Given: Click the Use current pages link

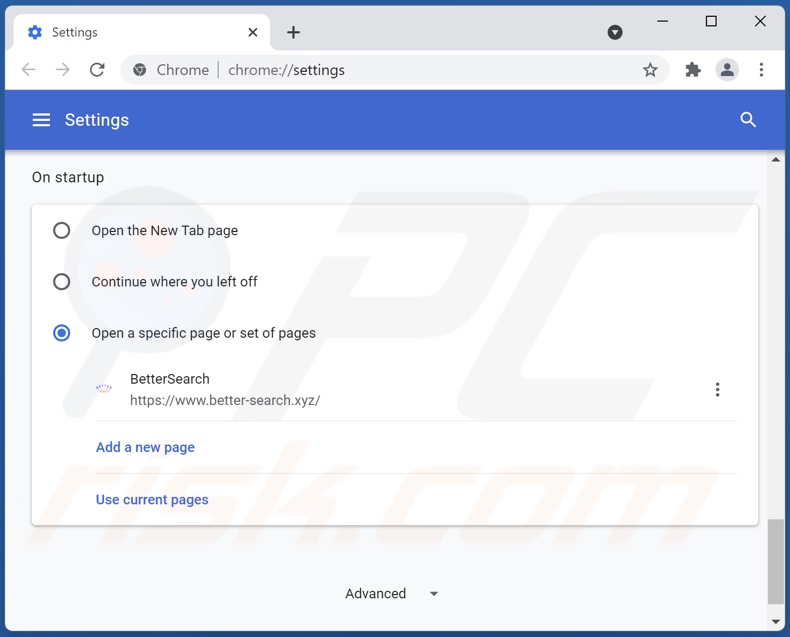Looking at the screenshot, I should click(x=152, y=499).
